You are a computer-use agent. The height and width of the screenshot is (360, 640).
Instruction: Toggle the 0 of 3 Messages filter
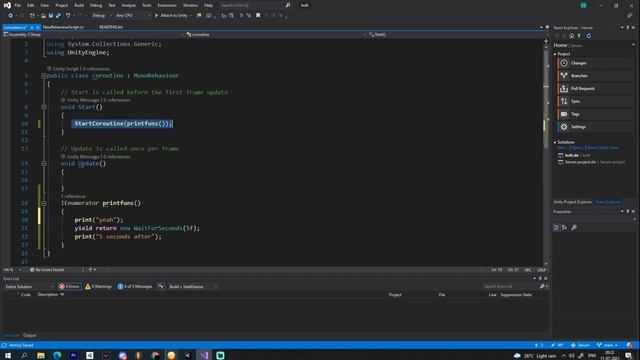[135, 287]
